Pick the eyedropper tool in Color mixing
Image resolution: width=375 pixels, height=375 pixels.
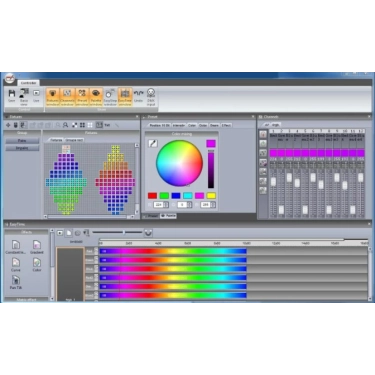click(153, 143)
